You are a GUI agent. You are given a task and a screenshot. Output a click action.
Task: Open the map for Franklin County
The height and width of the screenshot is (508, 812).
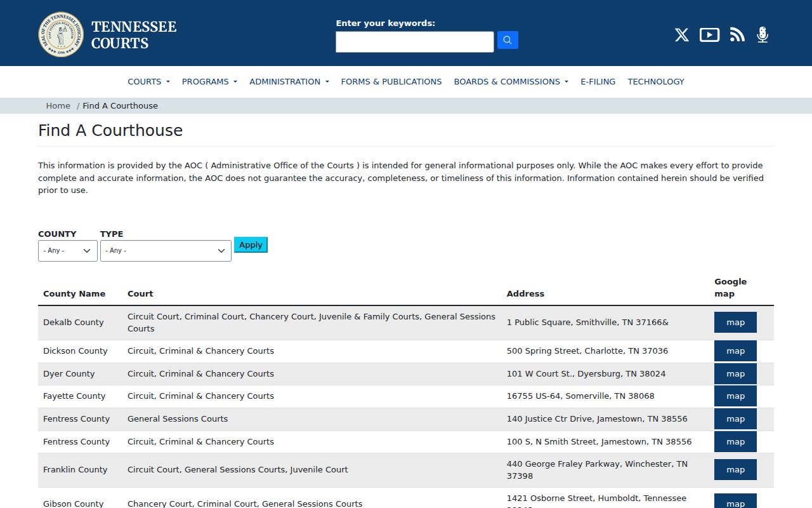(x=735, y=469)
